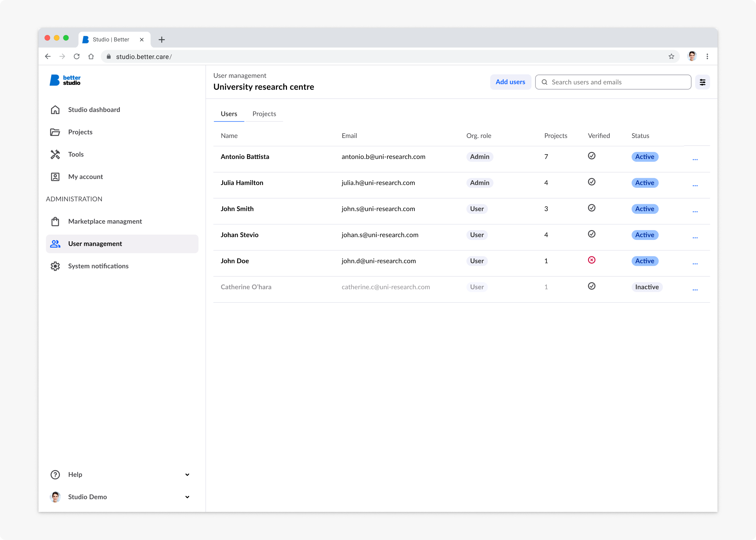Image resolution: width=756 pixels, height=540 pixels.
Task: Close the Studio | Better browser tab
Action: (x=142, y=40)
